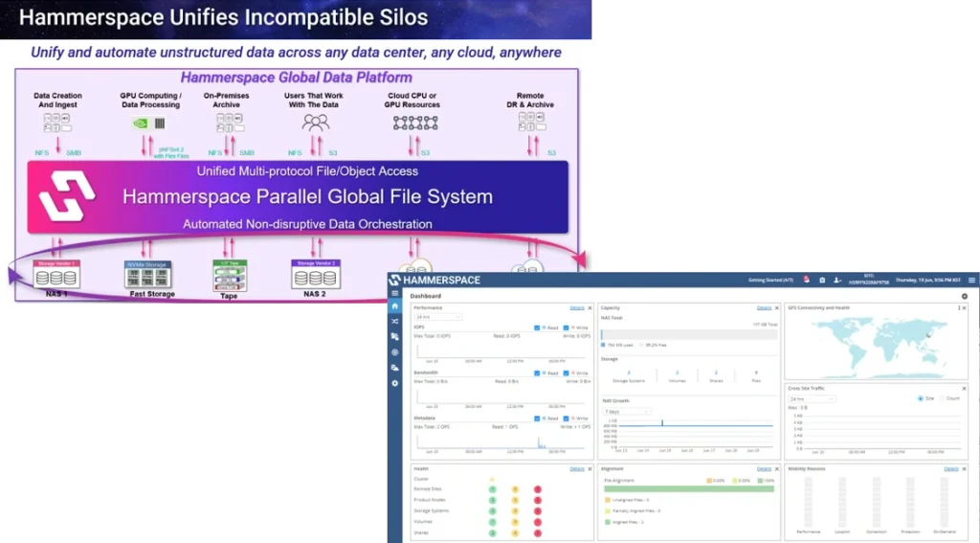Image resolution: width=980 pixels, height=543 pixels.
Task: Close the Alignment panel
Action: tap(777, 468)
